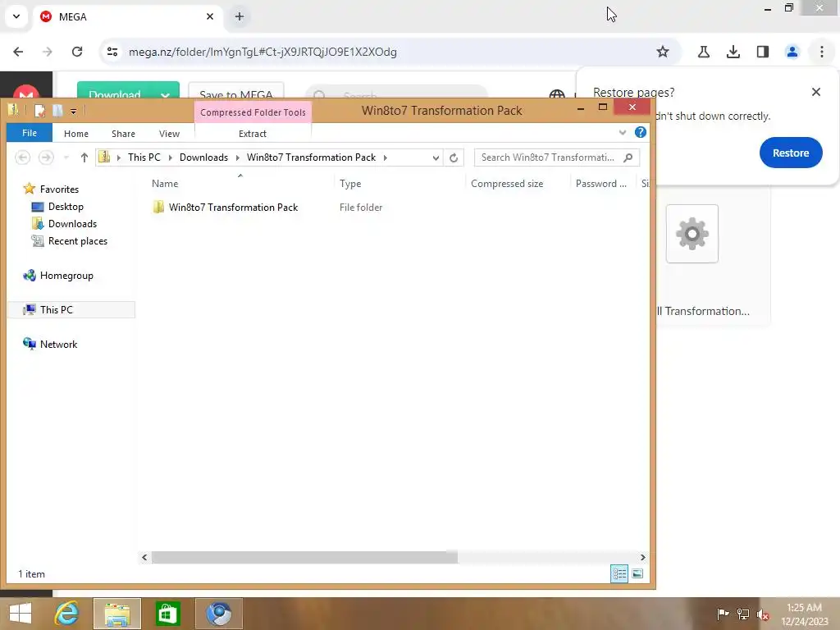Go up one folder level
840x630 pixels.
(84, 157)
